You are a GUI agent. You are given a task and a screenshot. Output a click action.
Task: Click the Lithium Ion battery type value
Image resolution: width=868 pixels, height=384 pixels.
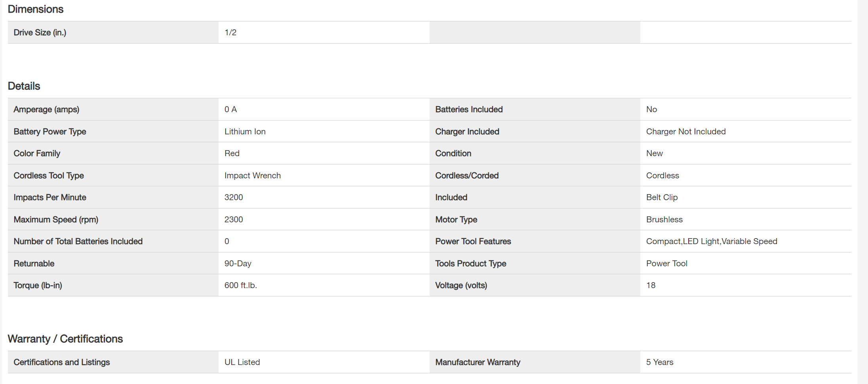[x=245, y=132]
